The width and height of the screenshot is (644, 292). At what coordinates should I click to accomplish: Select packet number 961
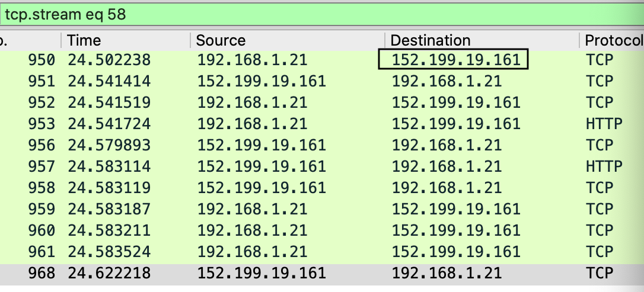pos(322,252)
